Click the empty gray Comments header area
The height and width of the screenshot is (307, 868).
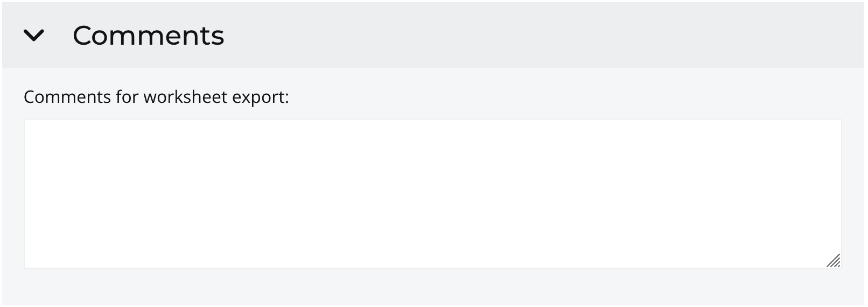pos(538,36)
